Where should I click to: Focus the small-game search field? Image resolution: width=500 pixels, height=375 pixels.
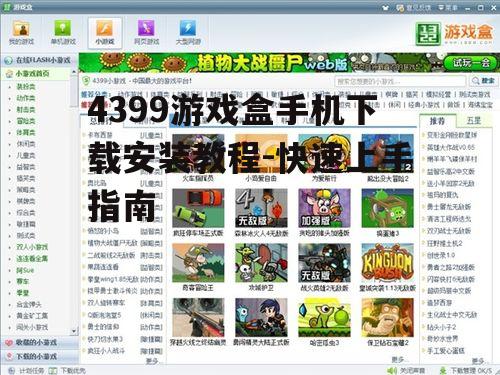pyautogui.click(x=400, y=81)
